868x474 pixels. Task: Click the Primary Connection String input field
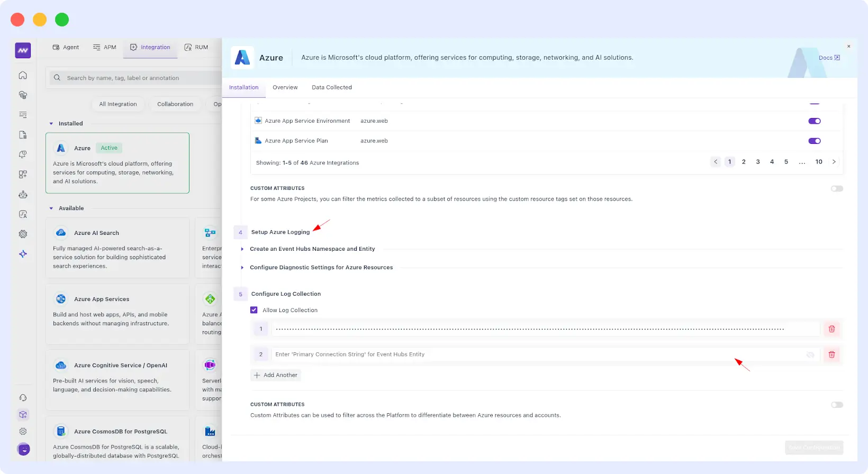(x=535, y=354)
